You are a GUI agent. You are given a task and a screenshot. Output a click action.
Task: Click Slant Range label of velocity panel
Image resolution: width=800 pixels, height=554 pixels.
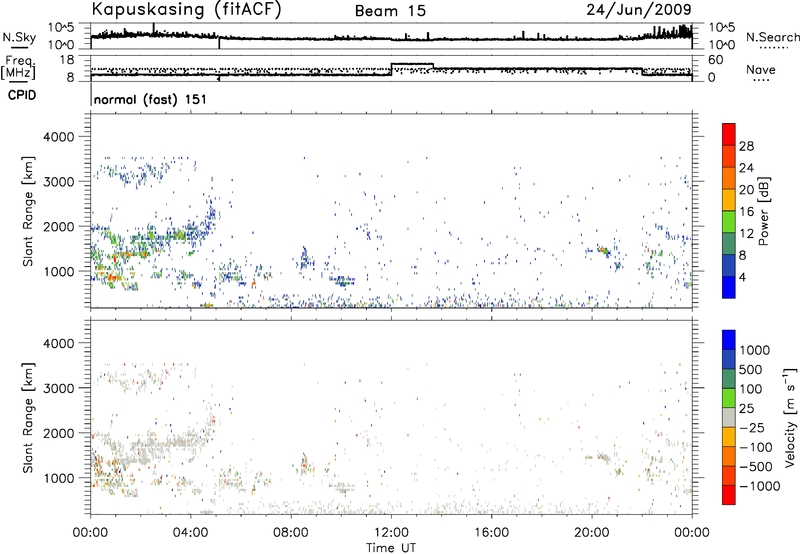point(28,417)
